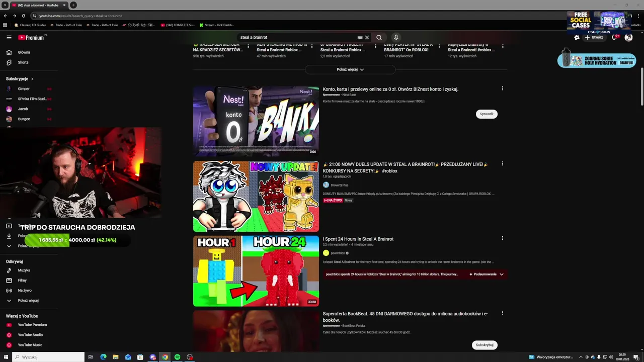Open the Waloryzacja emerytur news widget
Image resolution: width=644 pixels, height=362 pixels.
(551, 357)
